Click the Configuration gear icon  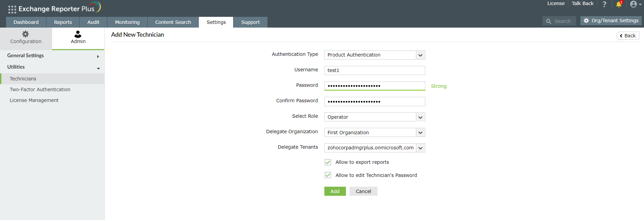(x=26, y=34)
